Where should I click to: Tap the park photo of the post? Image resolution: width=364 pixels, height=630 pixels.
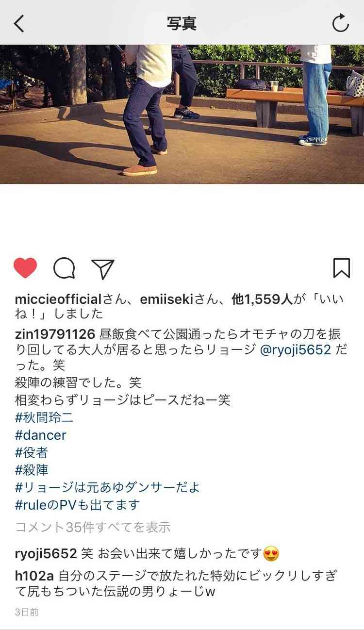pos(182,115)
